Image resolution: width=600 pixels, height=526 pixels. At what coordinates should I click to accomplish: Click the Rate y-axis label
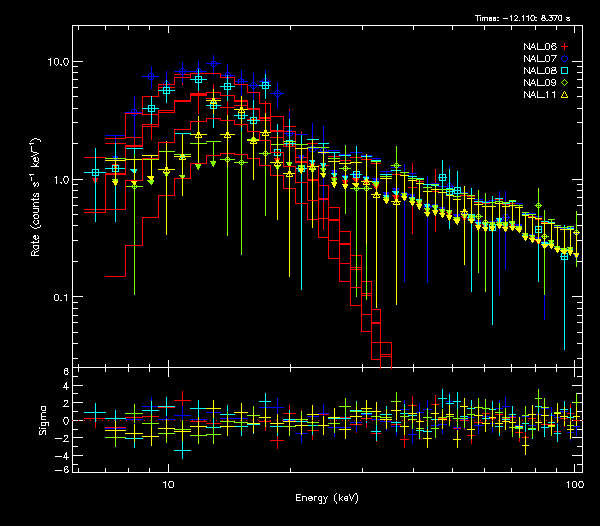tap(37, 208)
